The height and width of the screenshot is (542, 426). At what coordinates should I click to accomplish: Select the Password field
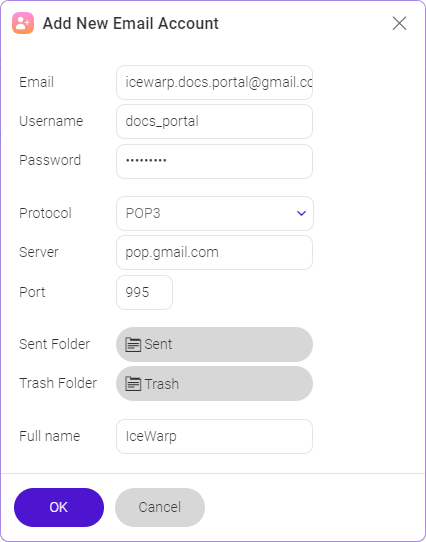click(214, 161)
